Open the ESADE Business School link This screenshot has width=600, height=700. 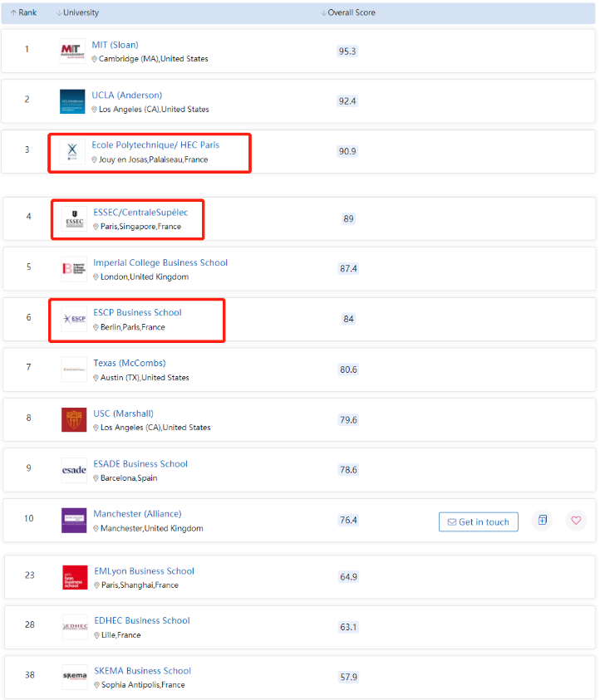pos(140,464)
